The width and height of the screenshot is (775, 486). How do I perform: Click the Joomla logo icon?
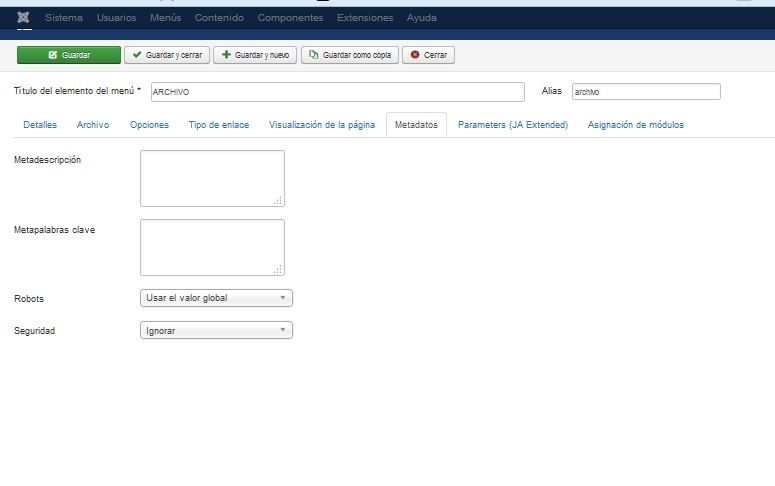point(23,18)
